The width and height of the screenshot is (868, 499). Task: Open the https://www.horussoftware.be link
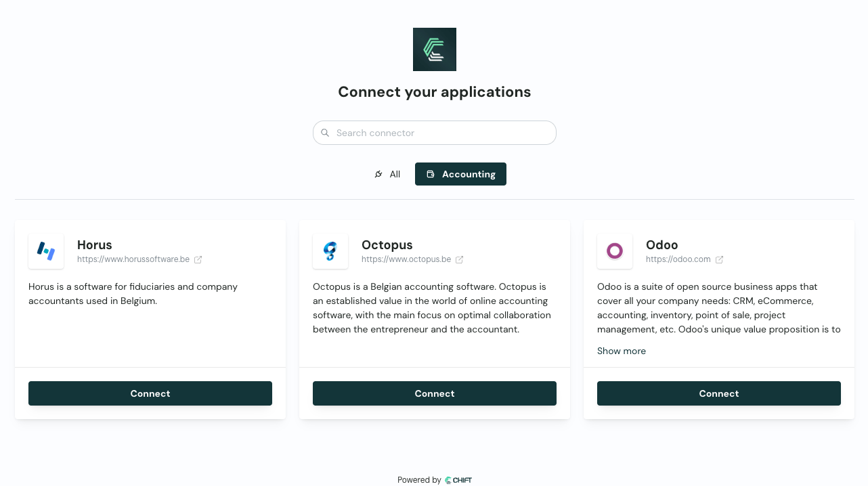tap(133, 259)
